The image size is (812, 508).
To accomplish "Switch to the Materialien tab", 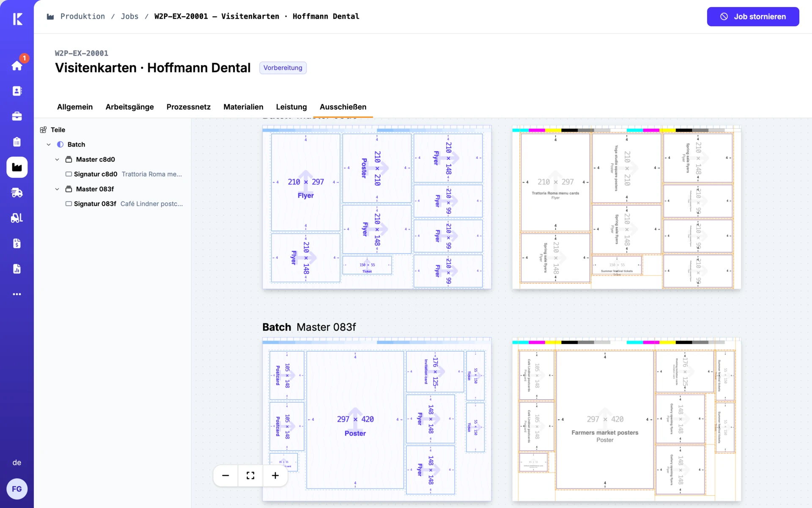I will (243, 107).
